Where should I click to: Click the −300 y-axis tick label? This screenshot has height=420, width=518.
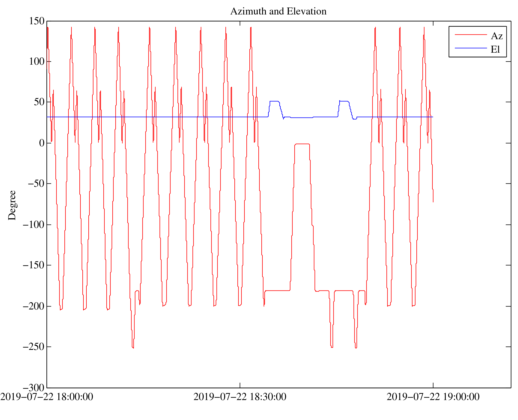34,388
